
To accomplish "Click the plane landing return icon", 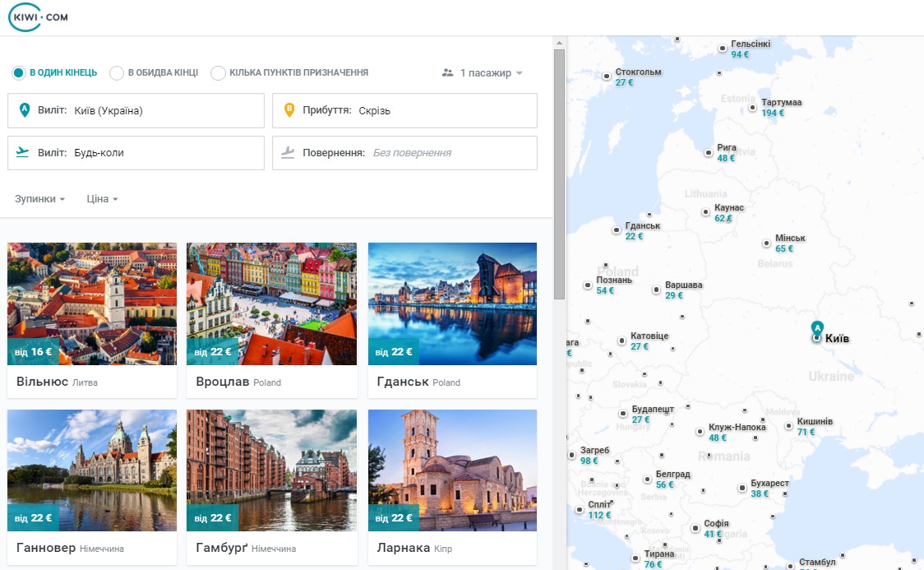I will (288, 153).
